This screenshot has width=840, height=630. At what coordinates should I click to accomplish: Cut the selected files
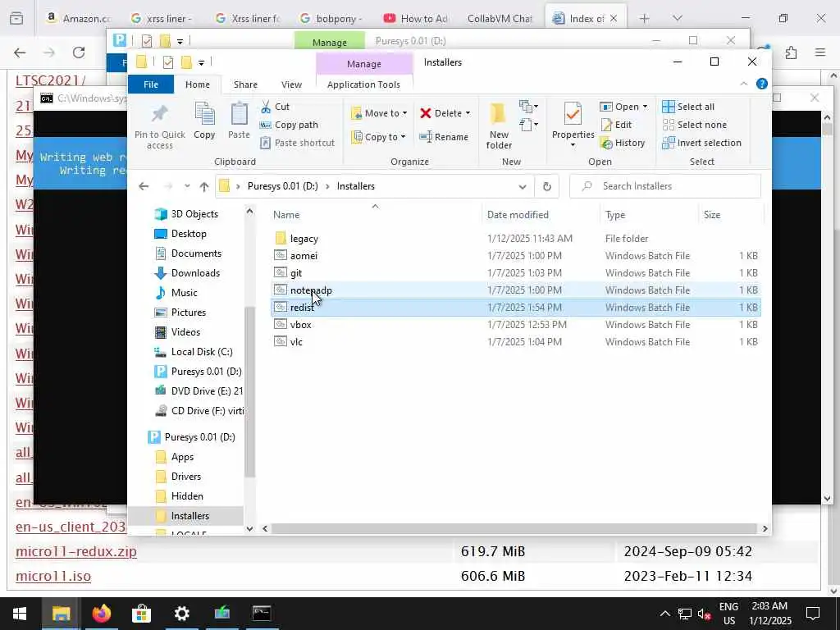coord(275,107)
